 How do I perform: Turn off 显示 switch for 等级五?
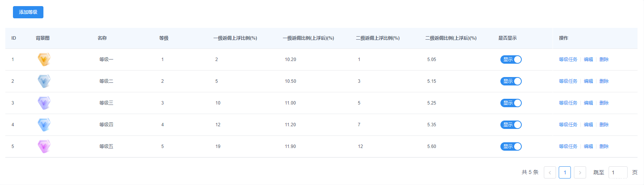(x=511, y=146)
